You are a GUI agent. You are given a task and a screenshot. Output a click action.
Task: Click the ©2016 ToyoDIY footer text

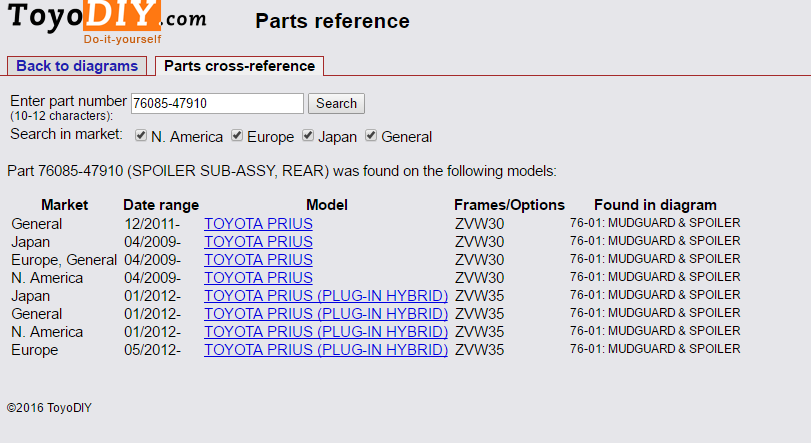49,408
